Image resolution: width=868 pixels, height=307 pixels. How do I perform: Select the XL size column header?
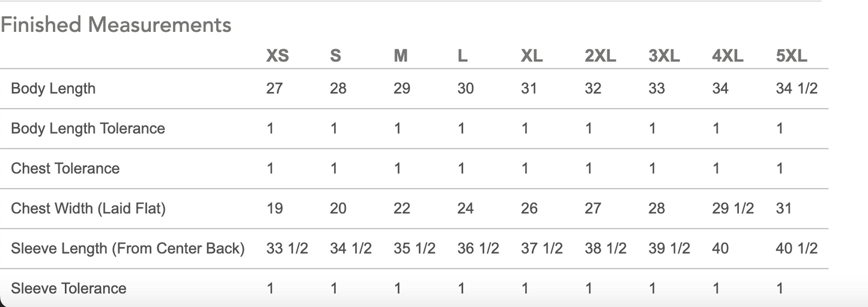click(532, 56)
